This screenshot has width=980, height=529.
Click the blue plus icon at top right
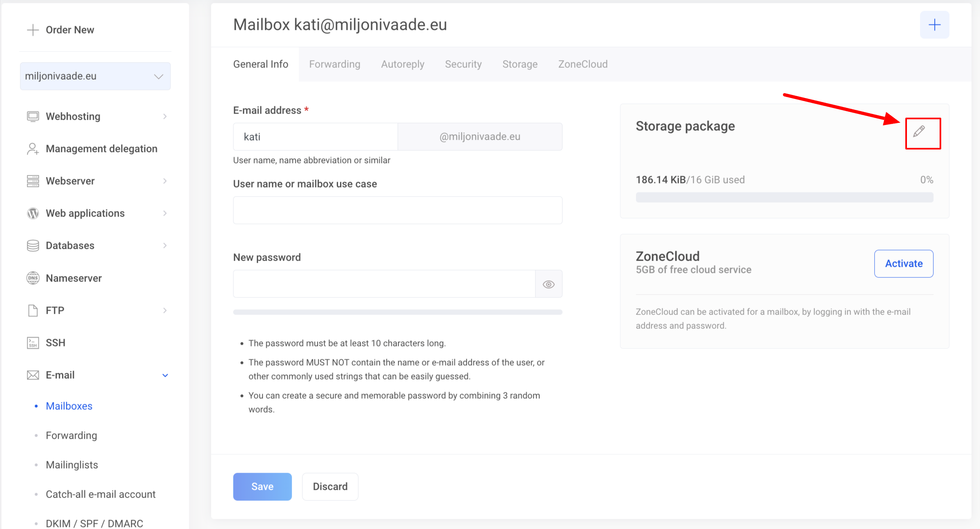pyautogui.click(x=934, y=25)
